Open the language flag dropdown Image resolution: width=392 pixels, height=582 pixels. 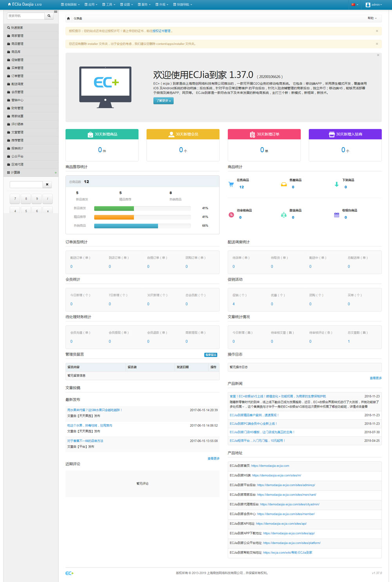point(354,5)
